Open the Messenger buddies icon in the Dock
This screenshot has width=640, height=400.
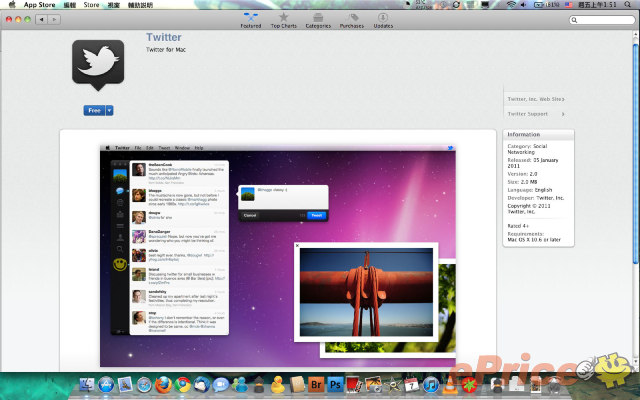point(240,384)
